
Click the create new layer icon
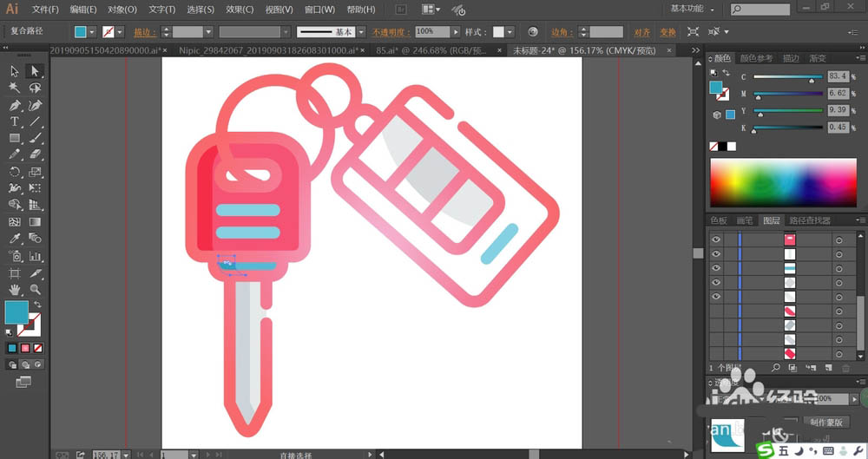point(828,368)
